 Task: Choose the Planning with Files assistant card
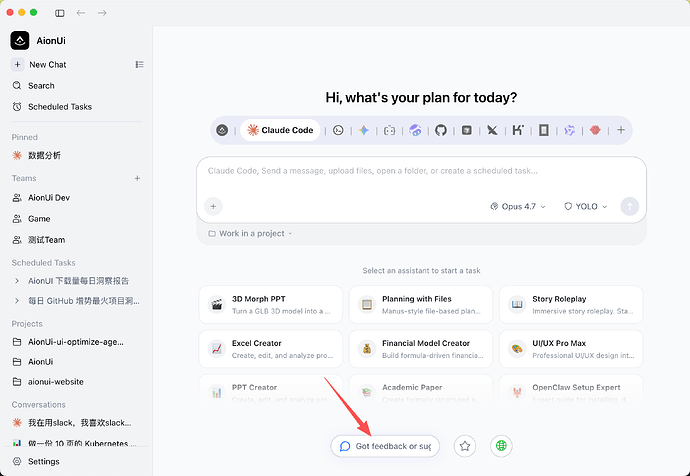click(421, 304)
